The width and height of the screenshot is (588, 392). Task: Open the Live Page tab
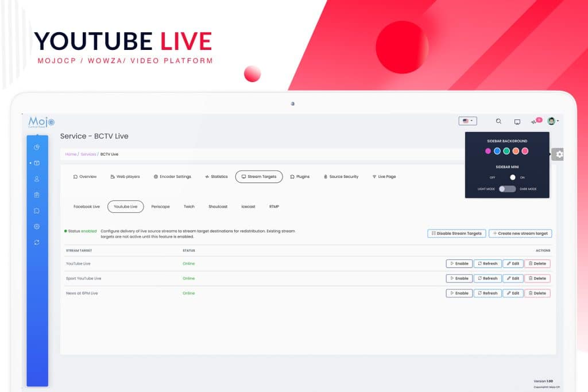(384, 177)
